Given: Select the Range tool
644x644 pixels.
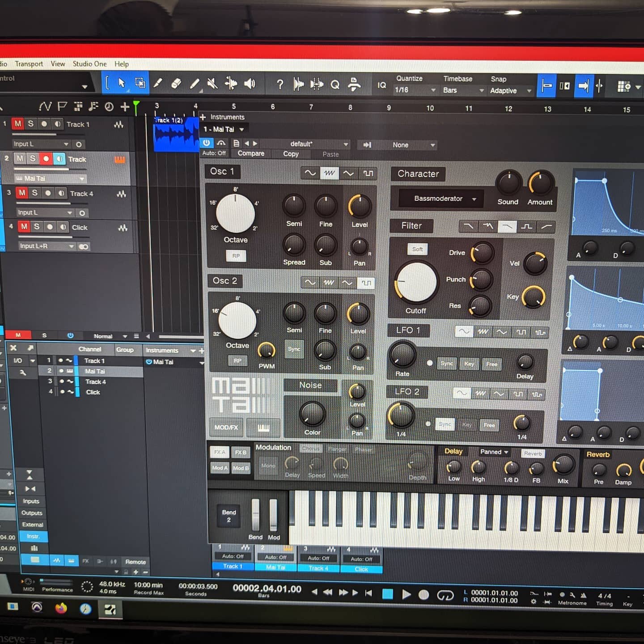Looking at the screenshot, I should 140,83.
